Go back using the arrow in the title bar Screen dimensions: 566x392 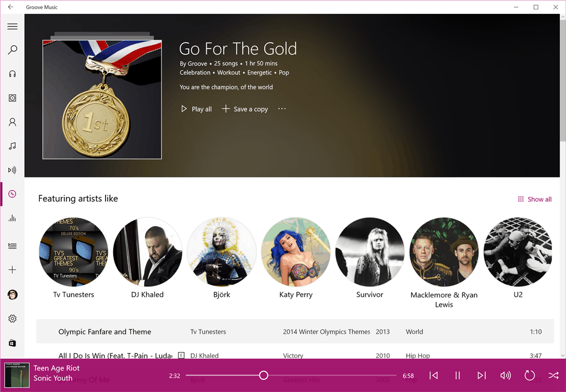click(x=11, y=7)
